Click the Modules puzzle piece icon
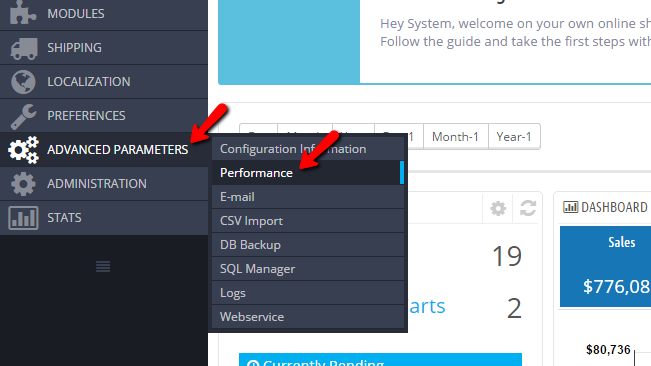651x366 pixels. point(23,12)
